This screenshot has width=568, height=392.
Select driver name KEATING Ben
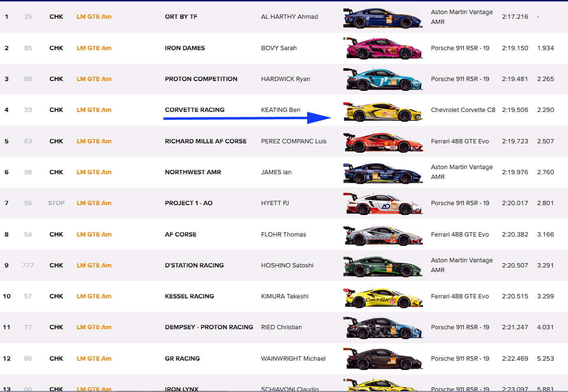point(281,110)
